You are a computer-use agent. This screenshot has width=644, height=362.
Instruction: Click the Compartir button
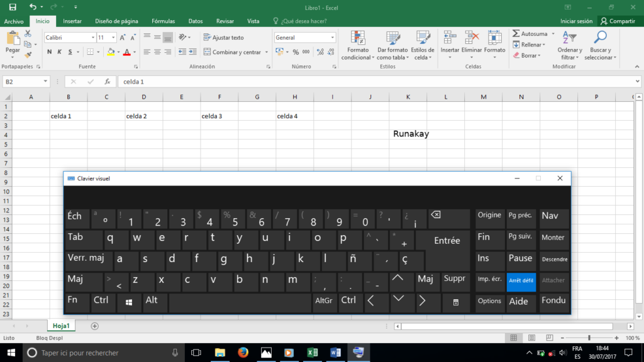(x=617, y=21)
